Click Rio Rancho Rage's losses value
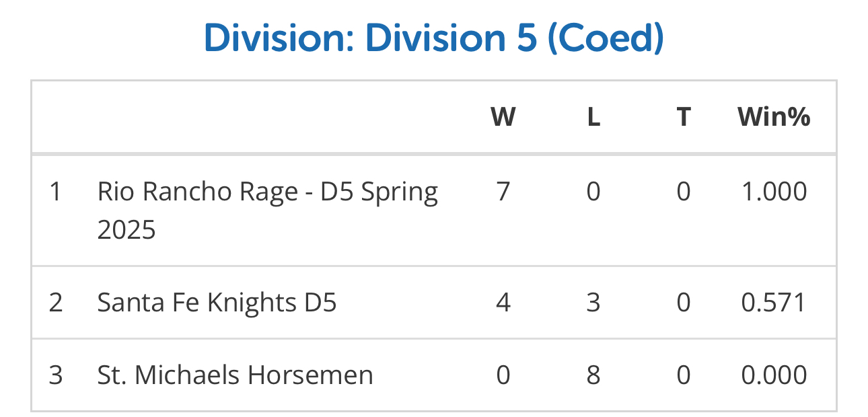The height and width of the screenshot is (417, 868). click(593, 192)
